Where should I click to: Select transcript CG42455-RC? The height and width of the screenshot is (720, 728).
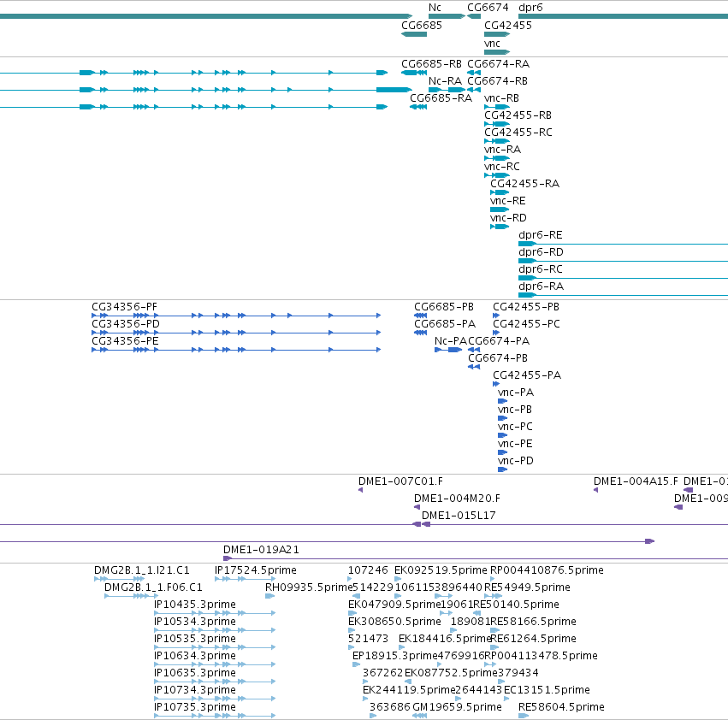[518, 133]
